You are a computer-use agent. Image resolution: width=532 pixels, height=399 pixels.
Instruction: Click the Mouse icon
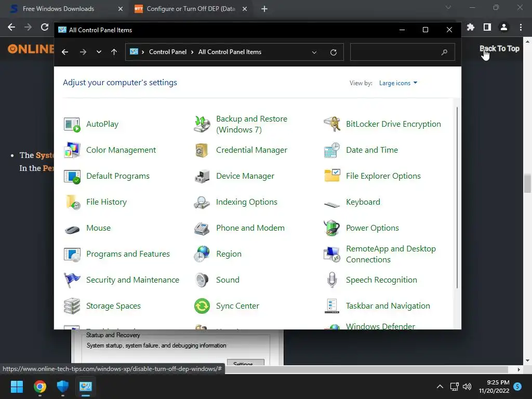72,230
